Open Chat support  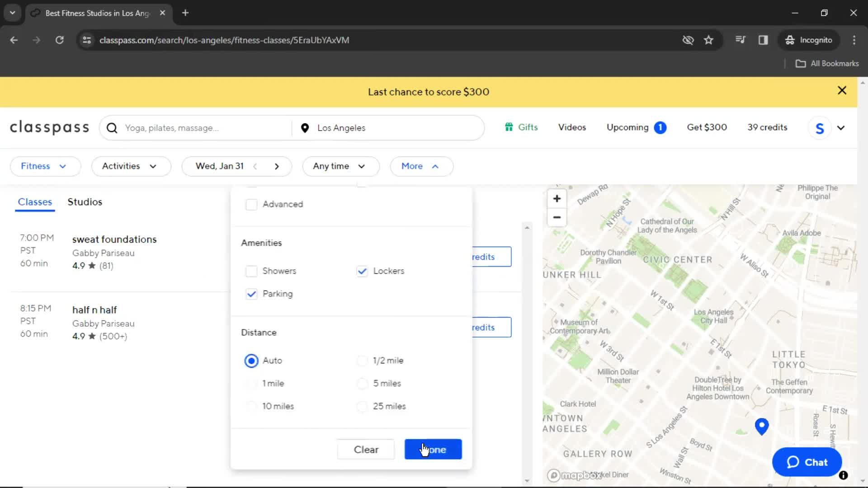[x=807, y=462]
